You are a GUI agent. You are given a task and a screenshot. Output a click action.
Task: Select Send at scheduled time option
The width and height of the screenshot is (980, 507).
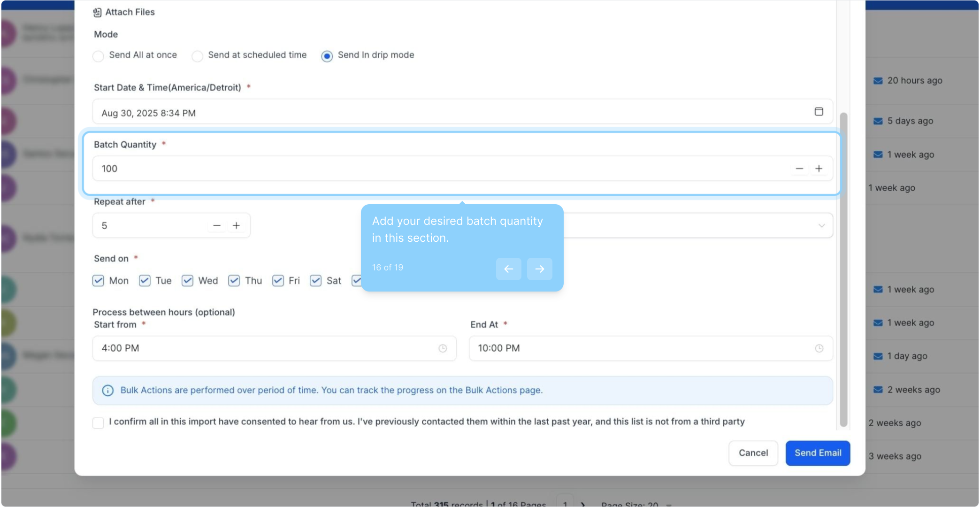point(198,56)
